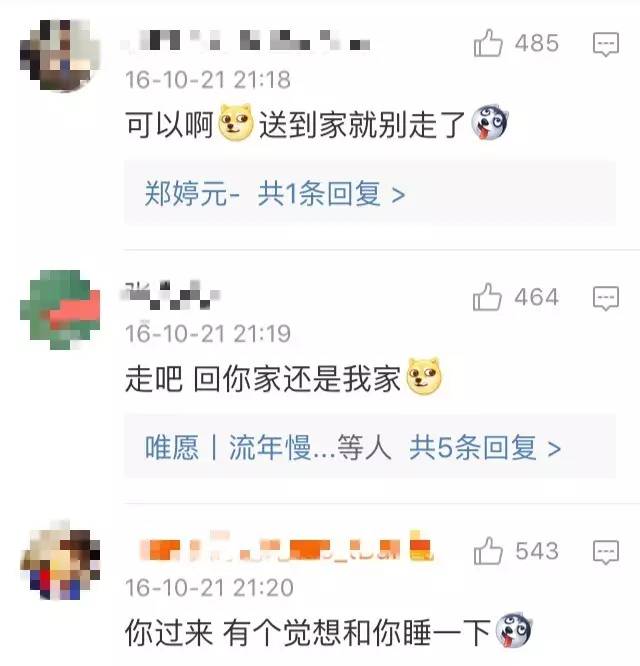This screenshot has width=640, height=666.
Task: Open replier 唯愿 profile link
Action: (x=172, y=448)
